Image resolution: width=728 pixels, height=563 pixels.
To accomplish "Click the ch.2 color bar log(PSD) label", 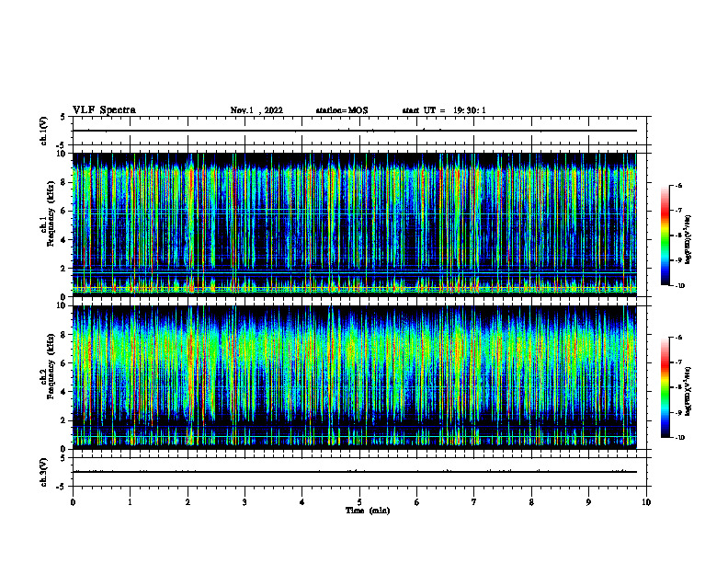I will (x=688, y=392).
